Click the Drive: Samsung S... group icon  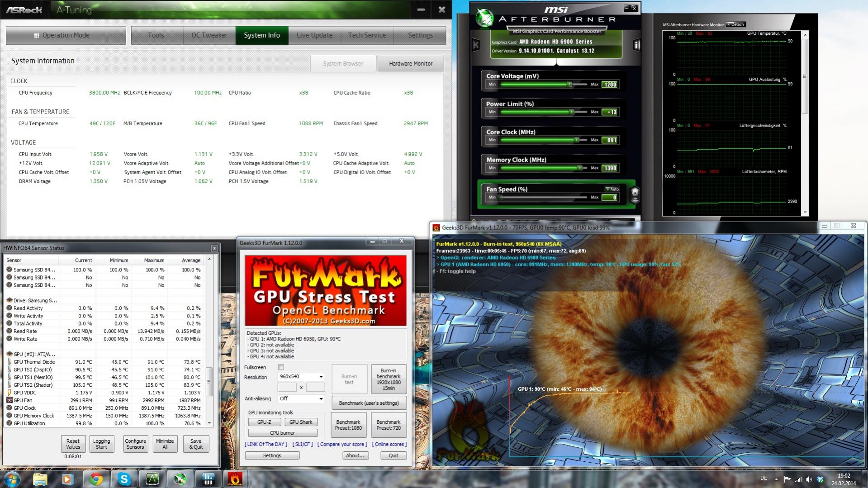pos(9,300)
